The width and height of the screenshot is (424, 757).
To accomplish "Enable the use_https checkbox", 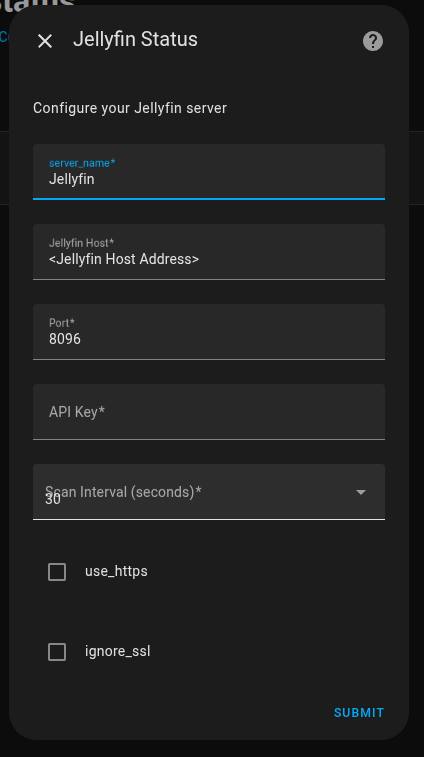I will point(57,572).
